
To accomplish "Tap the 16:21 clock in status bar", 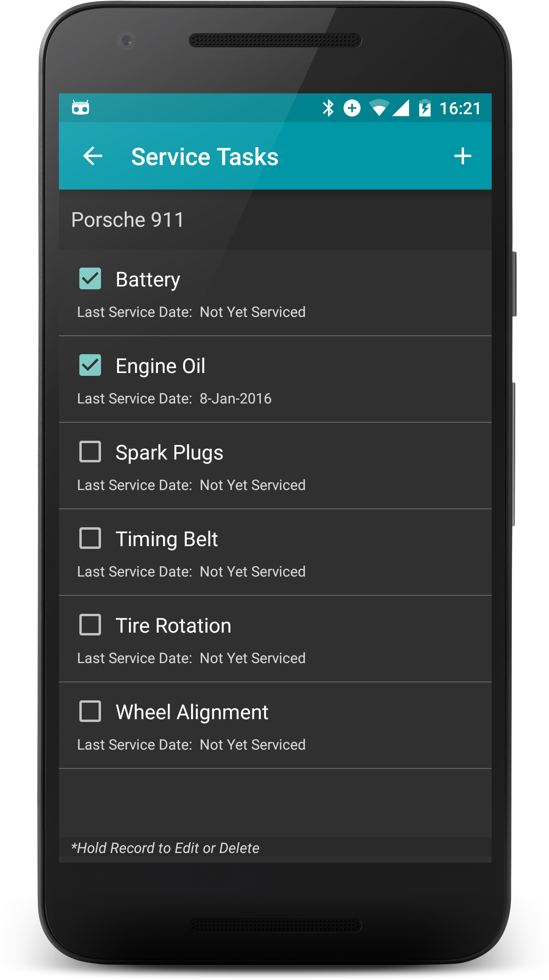I will coord(460,108).
